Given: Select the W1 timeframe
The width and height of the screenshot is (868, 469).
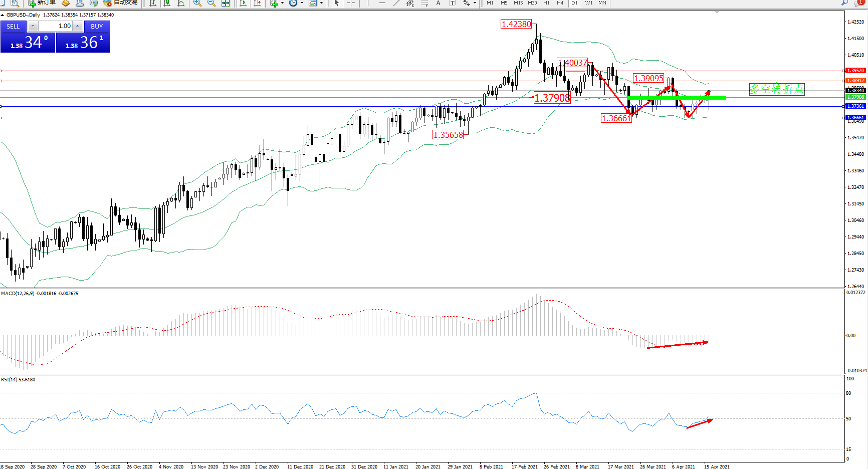Looking at the screenshot, I should click(x=588, y=3).
